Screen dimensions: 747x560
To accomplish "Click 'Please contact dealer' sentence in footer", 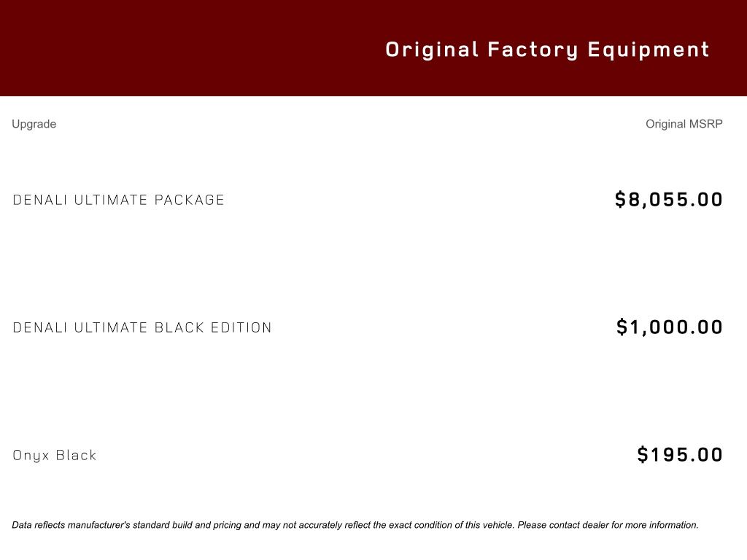I will pyautogui.click(x=608, y=525).
